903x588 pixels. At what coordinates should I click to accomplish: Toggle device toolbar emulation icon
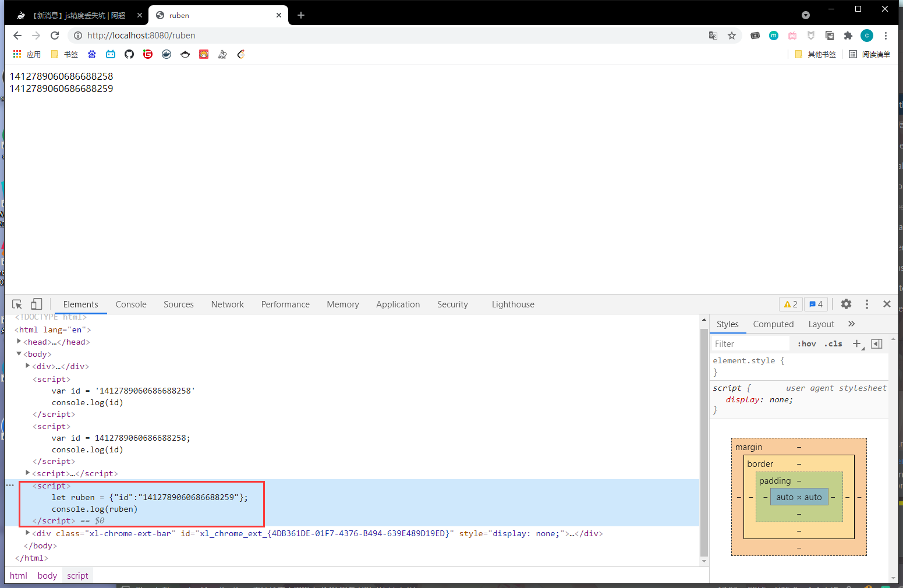pos(36,304)
